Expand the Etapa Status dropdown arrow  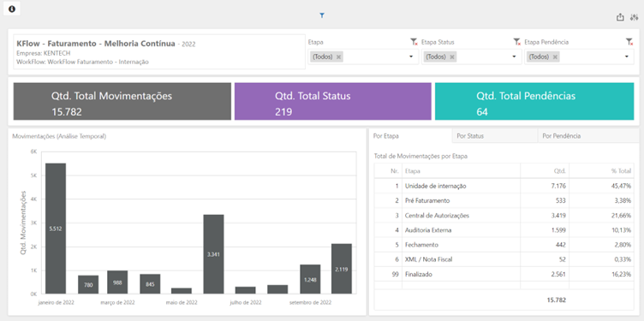514,57
